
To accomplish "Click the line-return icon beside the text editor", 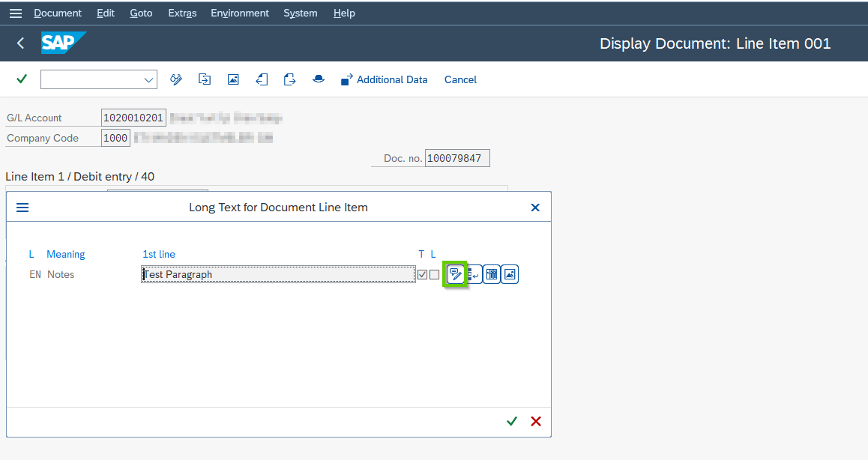I will pyautogui.click(x=474, y=275).
